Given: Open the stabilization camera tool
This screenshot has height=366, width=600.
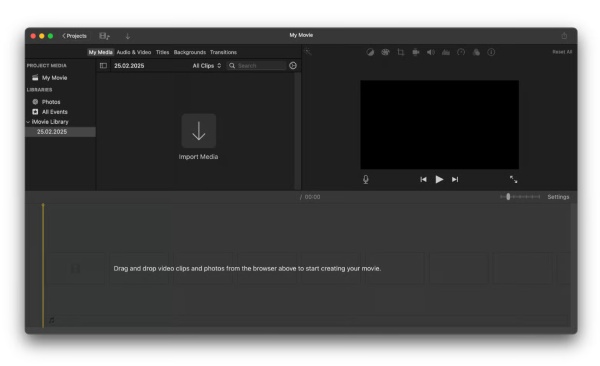Looking at the screenshot, I should click(x=416, y=52).
